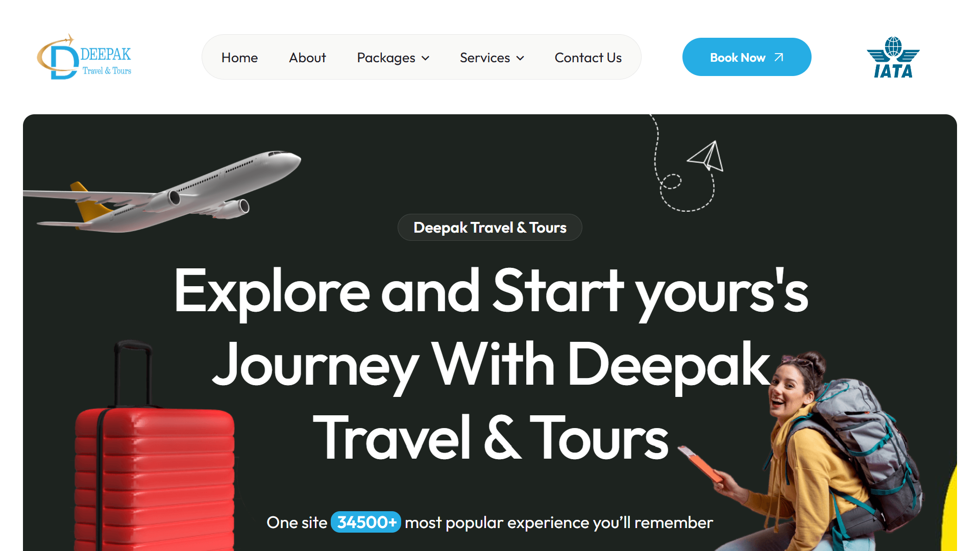Open the About page

(307, 58)
